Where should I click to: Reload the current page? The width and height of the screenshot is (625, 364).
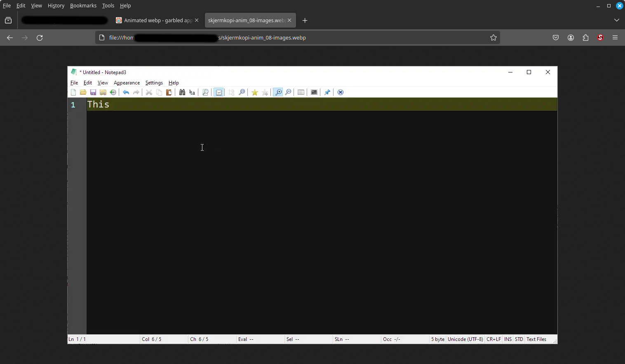(x=40, y=37)
